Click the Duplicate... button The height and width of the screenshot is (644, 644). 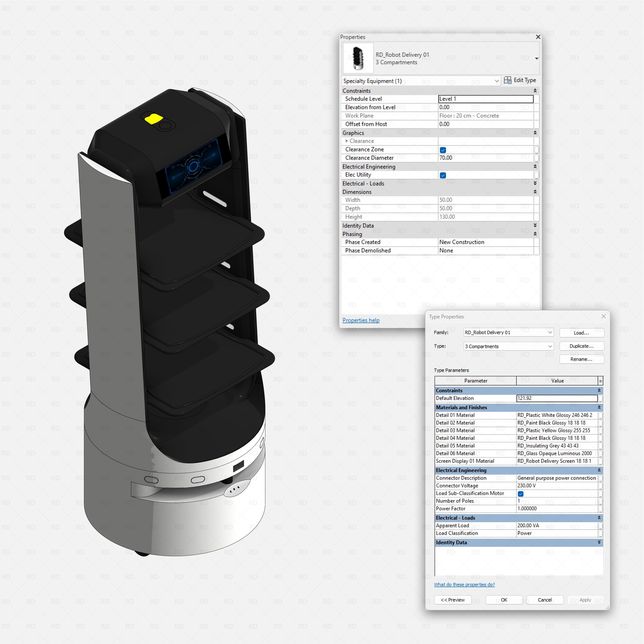(582, 346)
